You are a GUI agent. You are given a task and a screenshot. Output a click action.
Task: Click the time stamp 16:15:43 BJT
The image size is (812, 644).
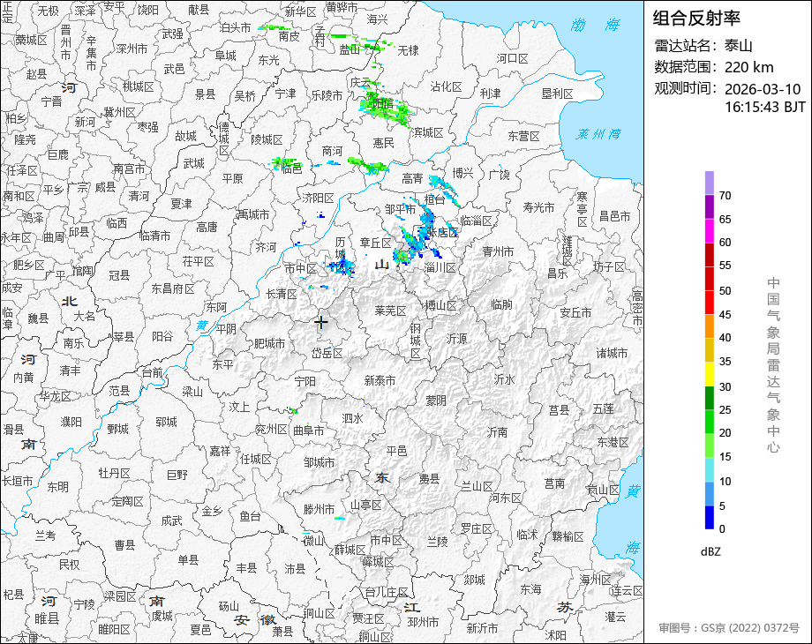[x=765, y=107]
